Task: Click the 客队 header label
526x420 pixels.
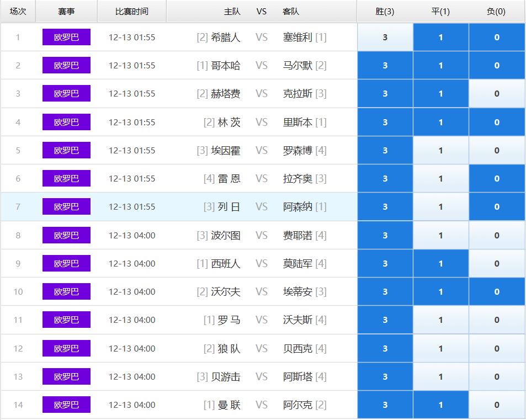Action: click(291, 12)
